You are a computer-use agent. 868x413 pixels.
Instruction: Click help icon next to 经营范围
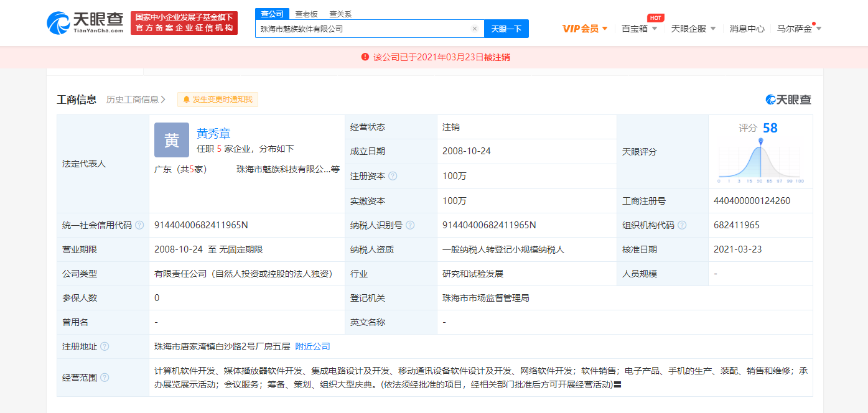pyautogui.click(x=105, y=376)
